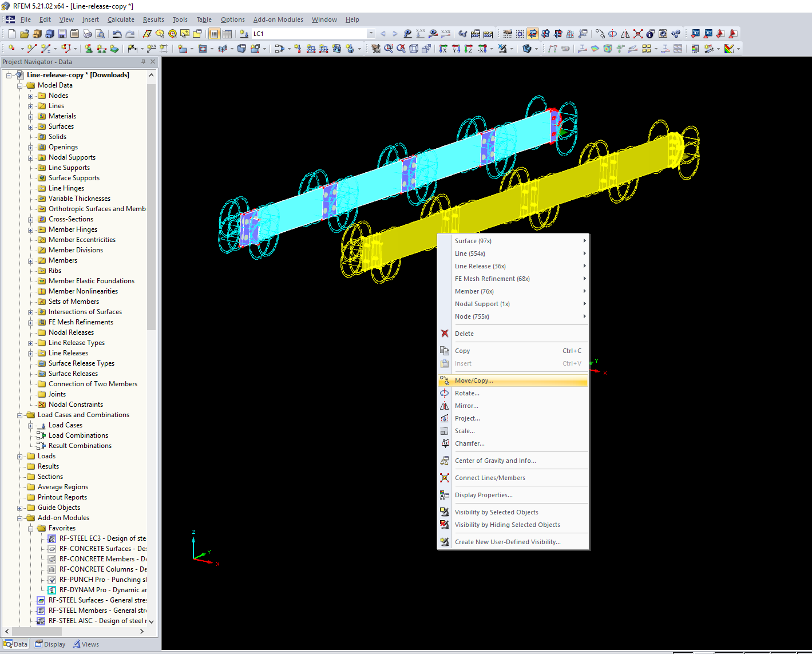Click the Print icon in the toolbar
Viewport: 812px width, 654px height.
[88, 34]
